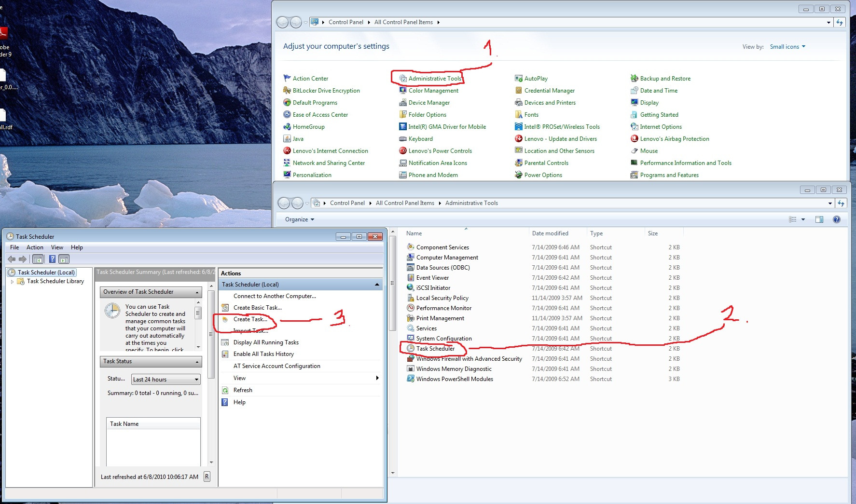Viewport: 856px width, 504px height.
Task: Toggle the preview pane icon in Administrative Tools
Action: pyautogui.click(x=819, y=219)
